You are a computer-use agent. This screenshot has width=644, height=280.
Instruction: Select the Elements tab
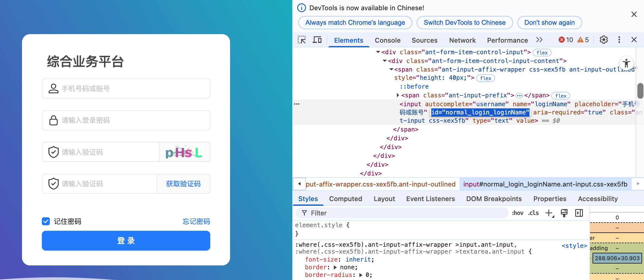349,40
